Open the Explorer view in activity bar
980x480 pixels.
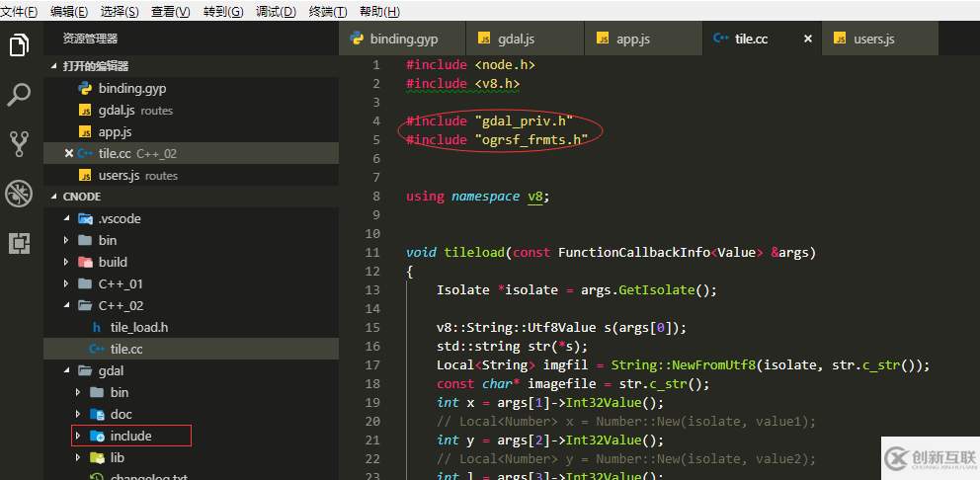20,45
